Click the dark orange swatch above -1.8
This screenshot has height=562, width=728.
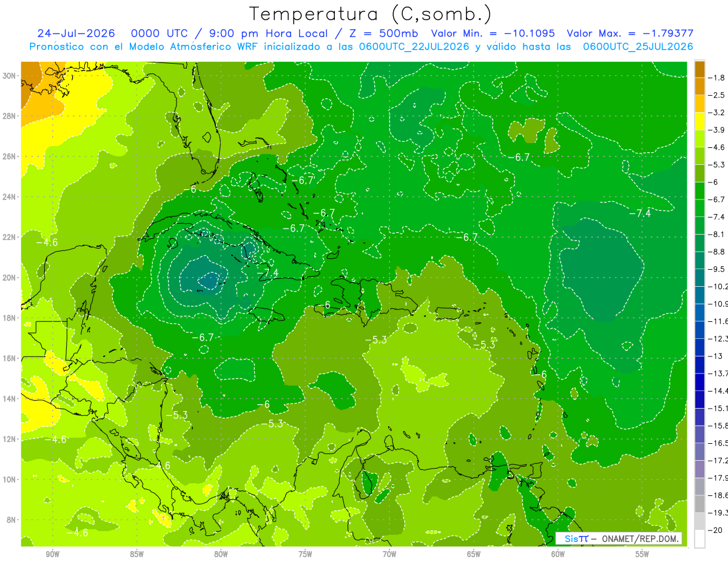(699, 69)
